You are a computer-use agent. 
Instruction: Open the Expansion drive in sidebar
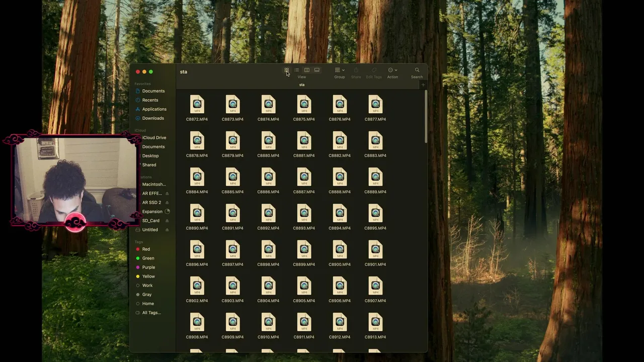coord(152,212)
